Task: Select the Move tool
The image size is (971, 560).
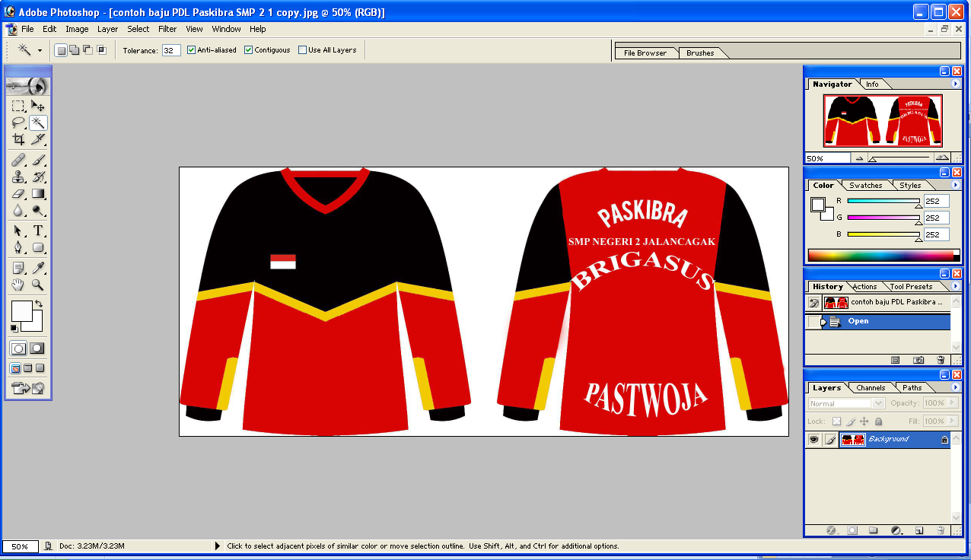Action: (38, 107)
